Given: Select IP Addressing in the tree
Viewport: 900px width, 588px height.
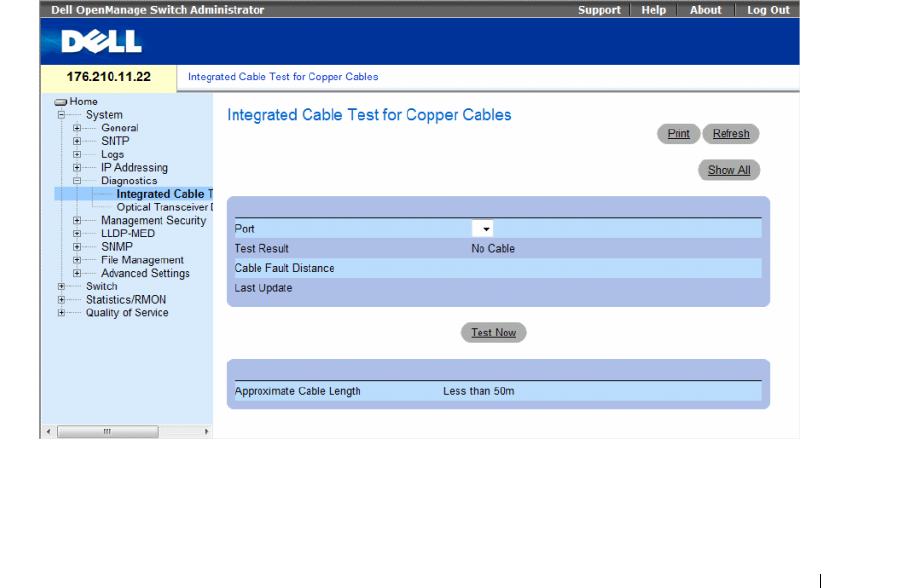Looking at the screenshot, I should click(x=134, y=168).
